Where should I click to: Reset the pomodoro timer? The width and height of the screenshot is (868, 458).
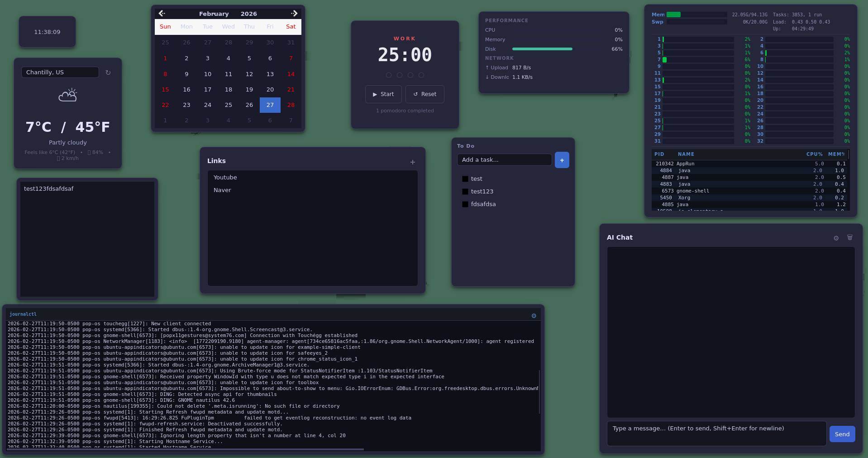click(x=424, y=94)
